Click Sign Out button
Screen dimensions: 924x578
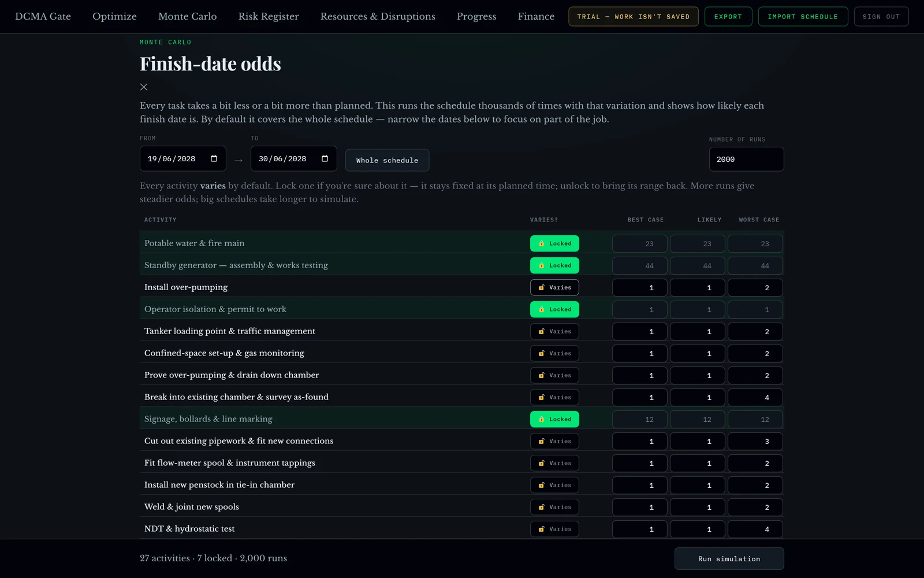881,17
